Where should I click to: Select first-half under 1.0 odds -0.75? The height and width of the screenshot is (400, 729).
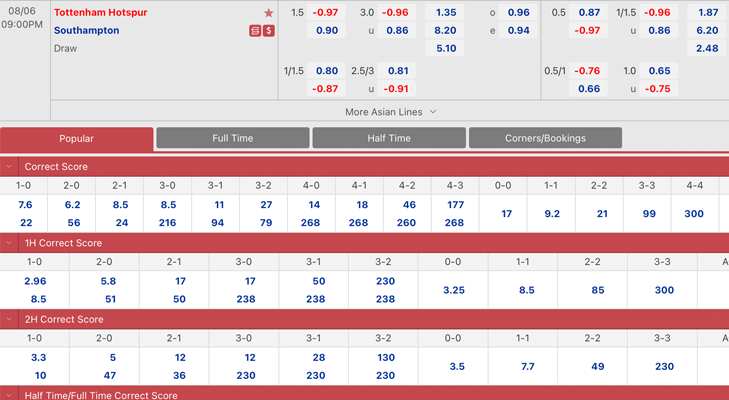659,88
